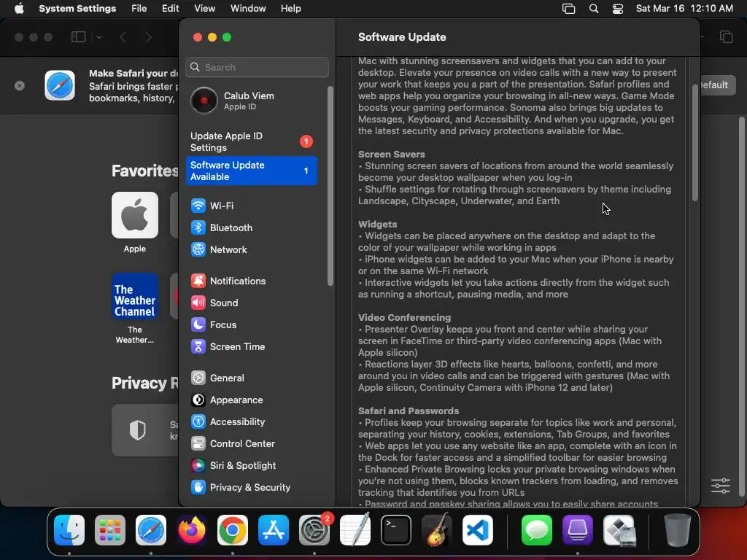
Task: Open the Help menu
Action: click(290, 9)
